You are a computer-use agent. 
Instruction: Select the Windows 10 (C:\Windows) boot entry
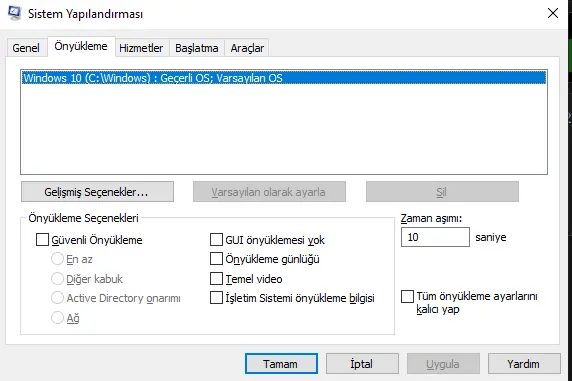(x=284, y=78)
